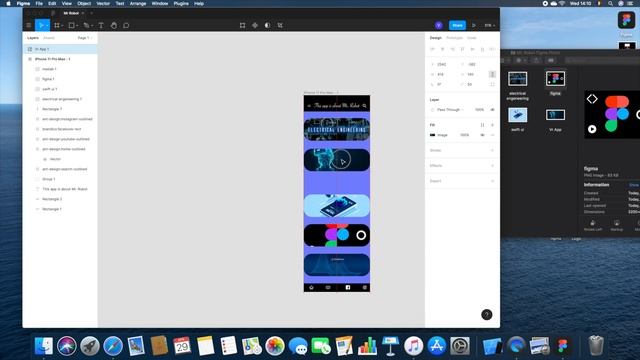Image resolution: width=640 pixels, height=360 pixels.
Task: Collapse the iPhone 11 Pro Max frame layer
Action: coord(30,59)
